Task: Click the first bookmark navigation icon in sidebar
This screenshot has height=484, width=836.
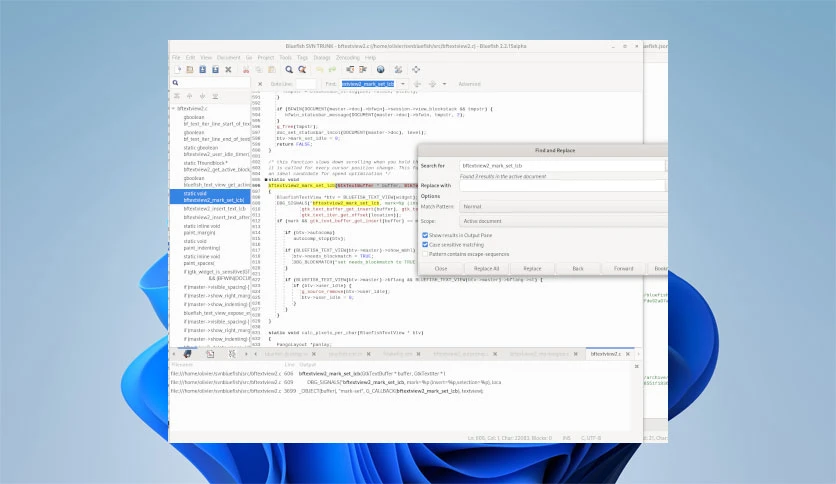Action: tap(176, 96)
